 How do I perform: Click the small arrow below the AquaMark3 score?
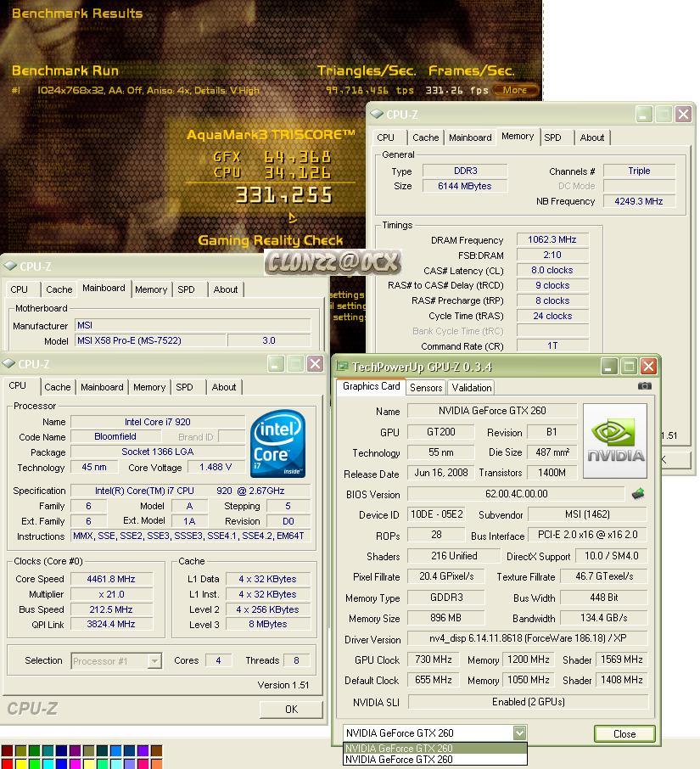(x=293, y=217)
